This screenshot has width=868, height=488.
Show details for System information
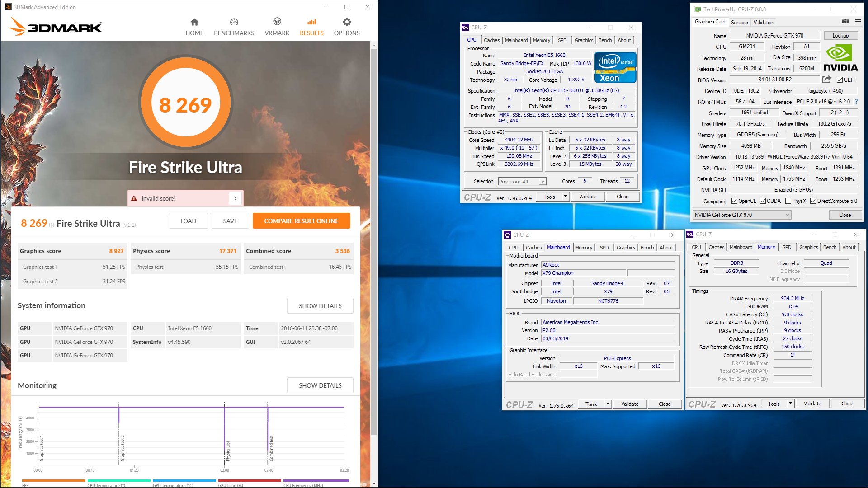coord(320,306)
